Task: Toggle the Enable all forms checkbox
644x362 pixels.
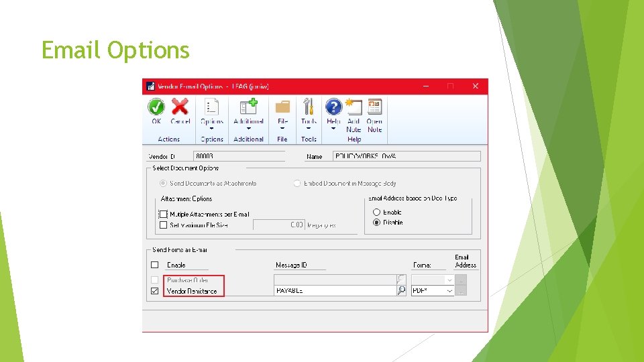Action: (x=155, y=265)
